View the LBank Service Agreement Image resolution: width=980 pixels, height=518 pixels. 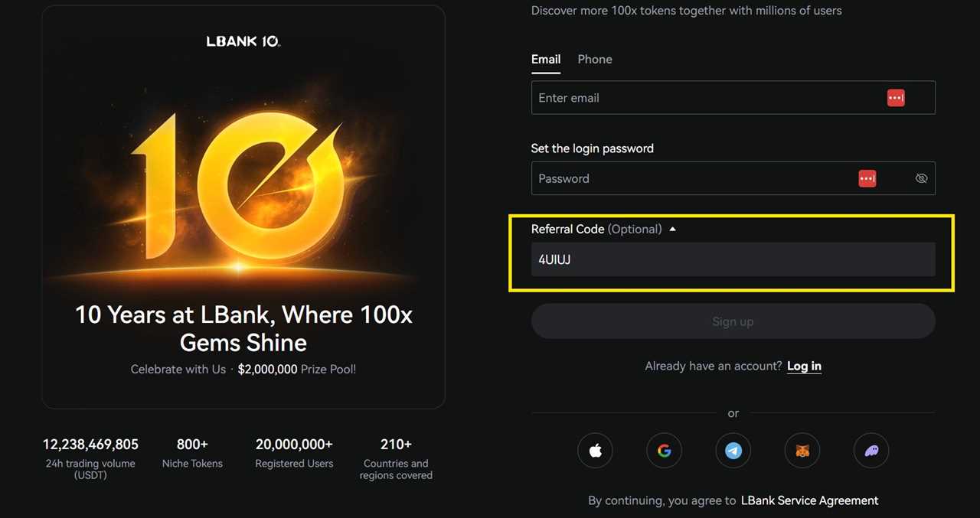(809, 500)
